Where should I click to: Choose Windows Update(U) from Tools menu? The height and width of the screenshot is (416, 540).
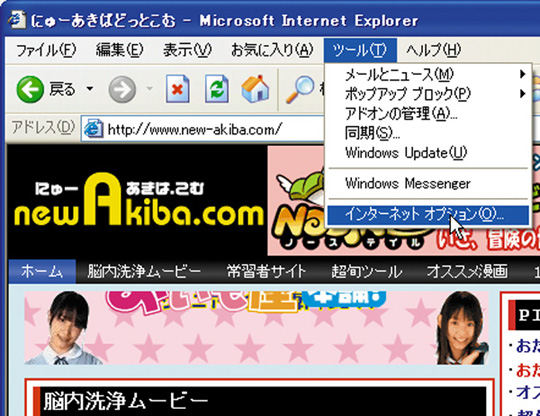coord(427,152)
